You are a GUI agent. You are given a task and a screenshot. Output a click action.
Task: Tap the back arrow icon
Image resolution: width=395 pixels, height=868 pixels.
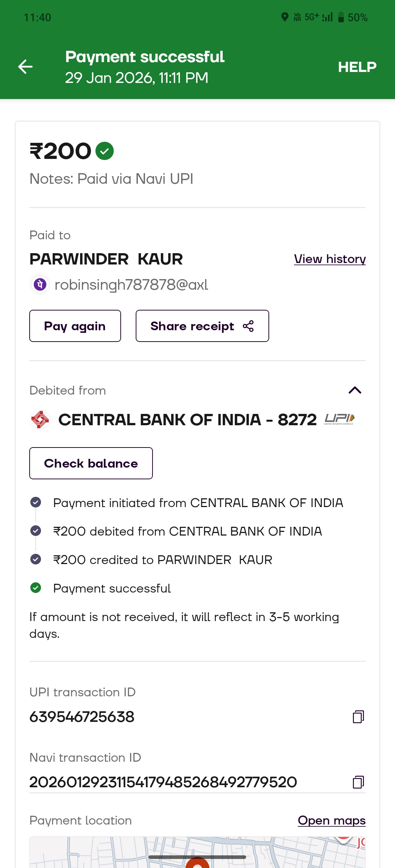(25, 66)
